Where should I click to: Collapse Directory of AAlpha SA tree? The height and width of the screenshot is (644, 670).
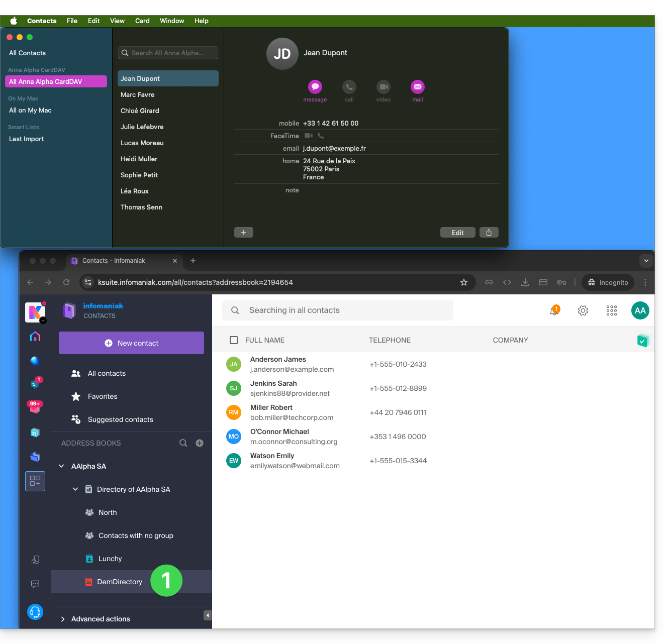coord(75,489)
